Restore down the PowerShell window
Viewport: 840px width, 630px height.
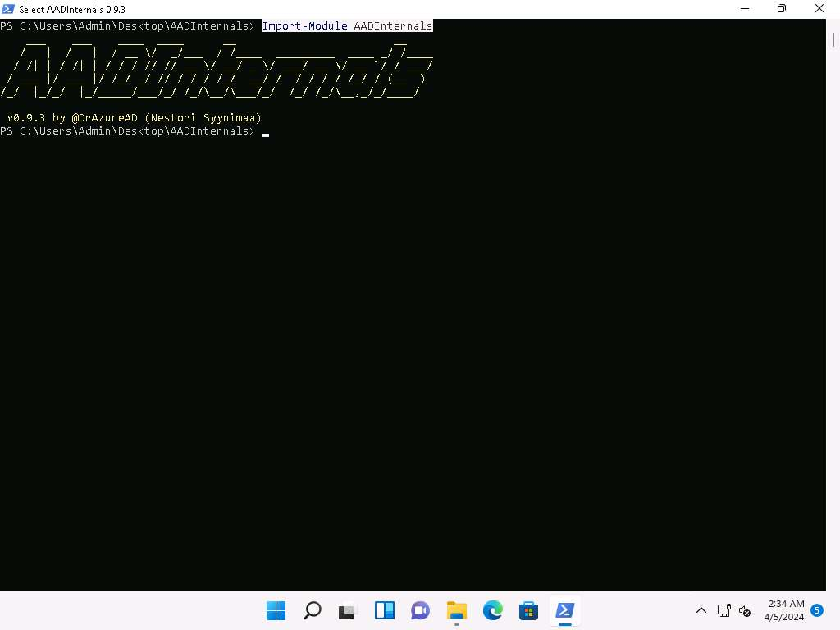[782, 9]
